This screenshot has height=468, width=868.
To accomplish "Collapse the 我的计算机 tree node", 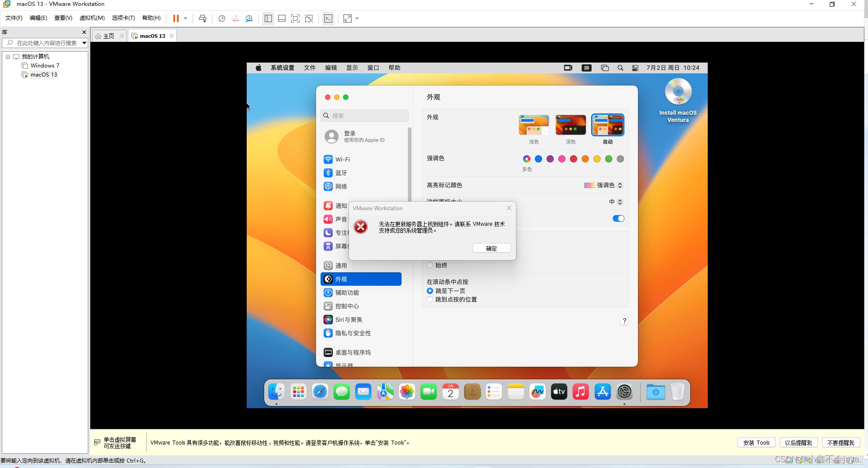I will 8,57.
